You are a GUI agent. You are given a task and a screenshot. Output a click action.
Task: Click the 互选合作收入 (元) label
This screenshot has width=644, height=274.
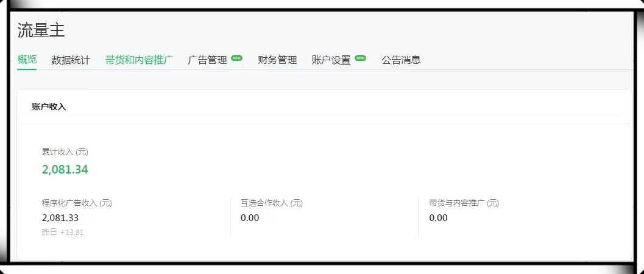[272, 203]
